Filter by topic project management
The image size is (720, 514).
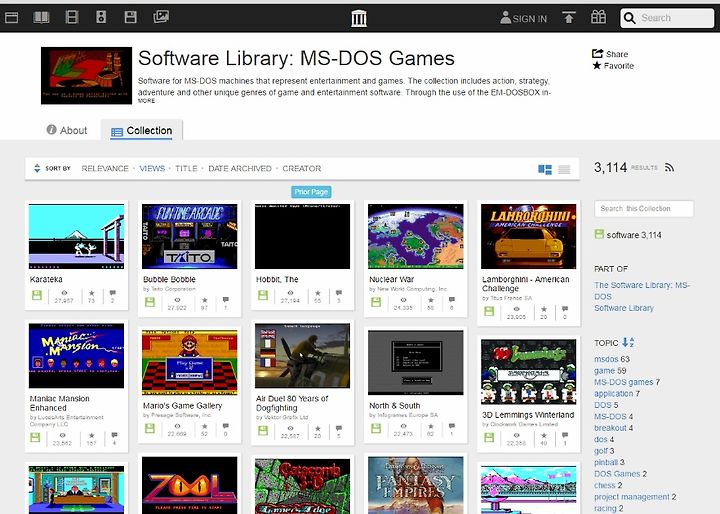pos(632,497)
